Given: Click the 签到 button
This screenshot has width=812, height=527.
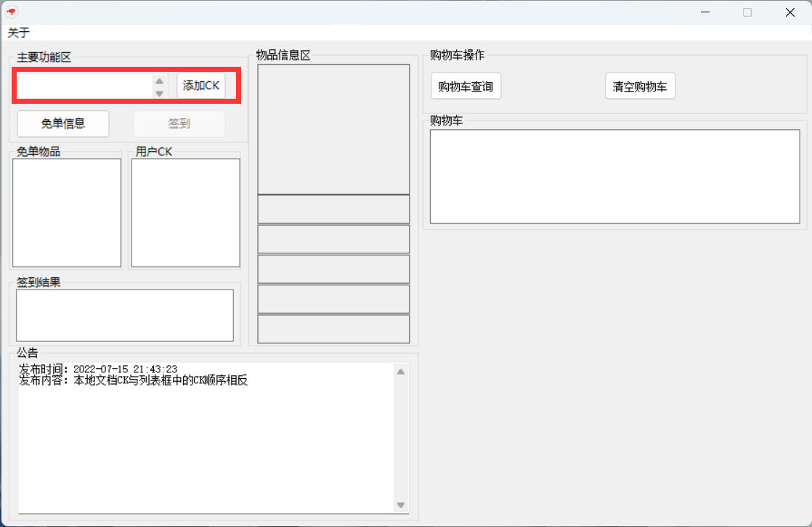Looking at the screenshot, I should click(179, 123).
